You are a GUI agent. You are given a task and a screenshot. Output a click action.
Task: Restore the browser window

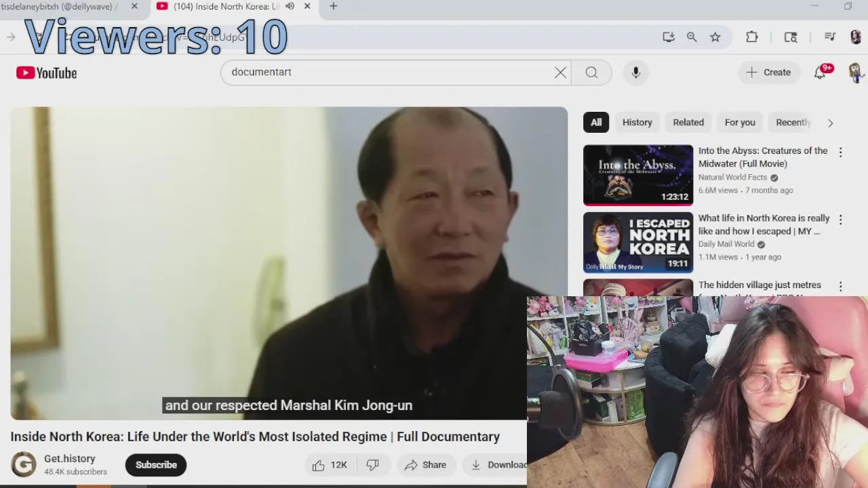point(848,6)
